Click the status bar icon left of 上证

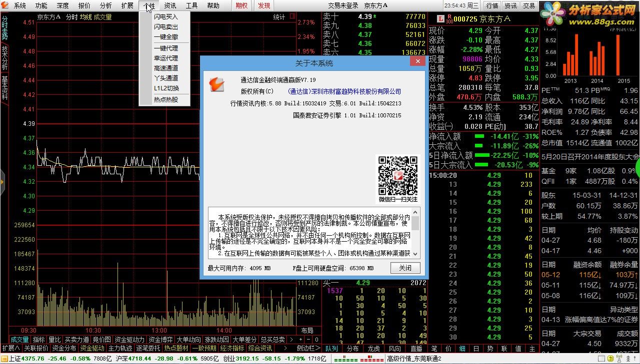(4, 359)
